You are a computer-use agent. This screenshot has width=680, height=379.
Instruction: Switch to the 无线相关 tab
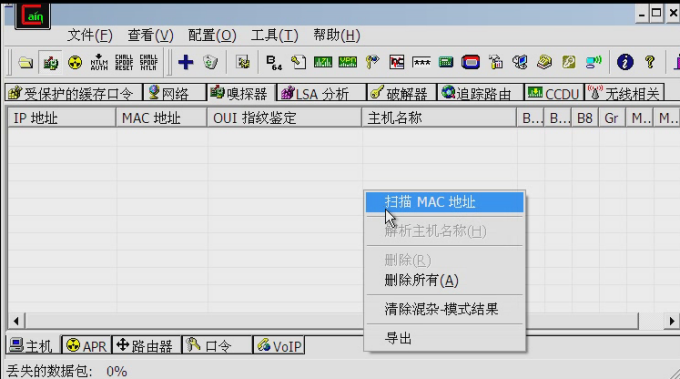click(624, 93)
